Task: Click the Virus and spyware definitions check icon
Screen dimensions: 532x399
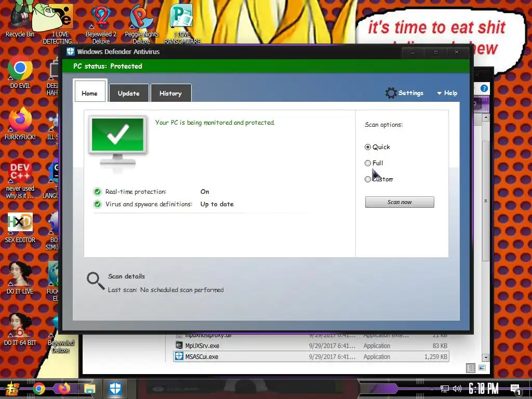Action: [98, 205]
